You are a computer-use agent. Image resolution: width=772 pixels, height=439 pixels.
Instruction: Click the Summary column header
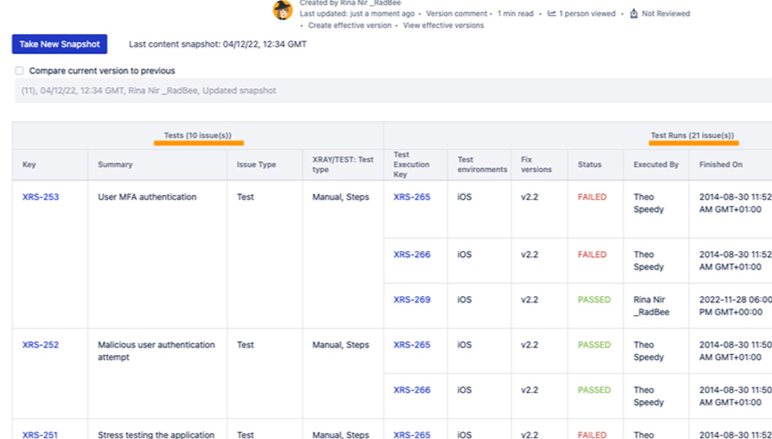115,164
